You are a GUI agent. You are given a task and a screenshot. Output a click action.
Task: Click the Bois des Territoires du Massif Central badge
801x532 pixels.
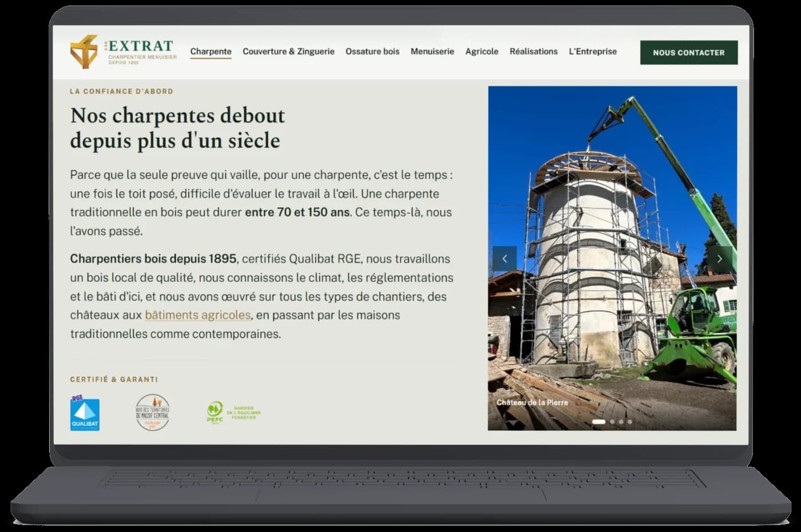tap(152, 412)
